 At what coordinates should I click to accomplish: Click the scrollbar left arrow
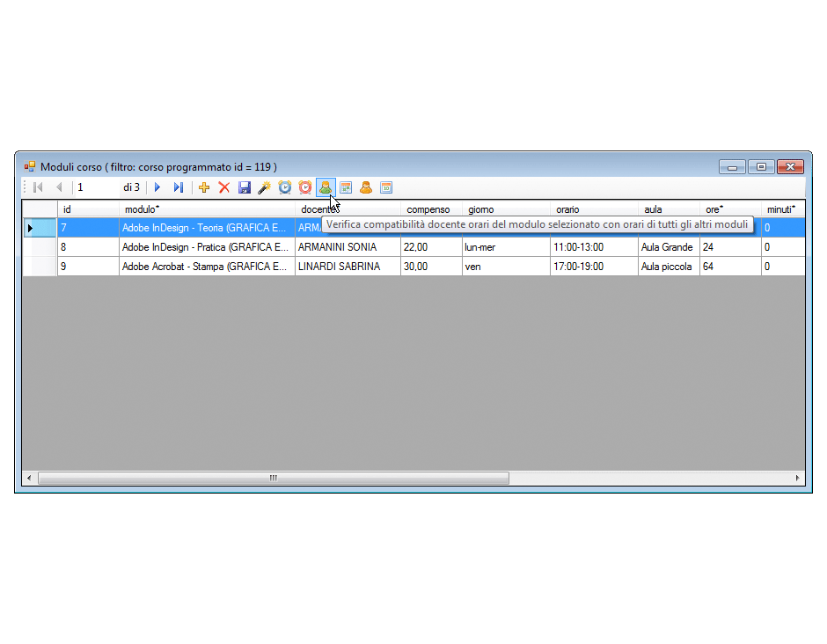click(x=29, y=478)
